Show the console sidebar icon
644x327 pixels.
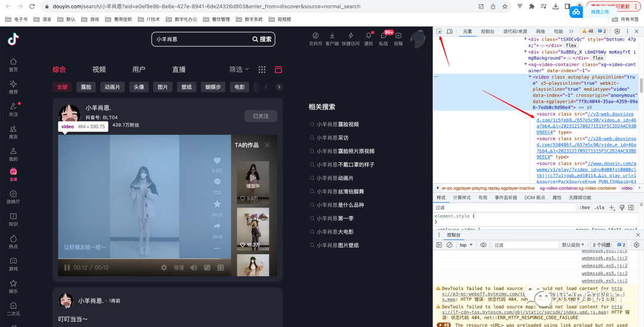click(x=439, y=245)
